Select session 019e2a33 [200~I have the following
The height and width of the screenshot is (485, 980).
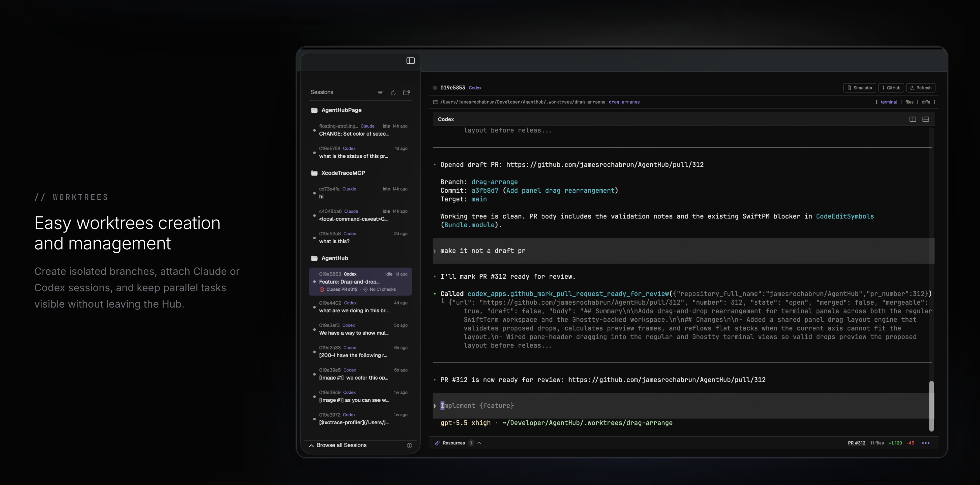360,352
